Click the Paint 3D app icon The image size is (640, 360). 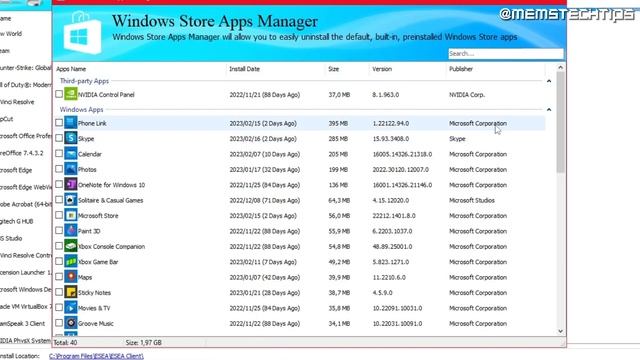coord(71,231)
